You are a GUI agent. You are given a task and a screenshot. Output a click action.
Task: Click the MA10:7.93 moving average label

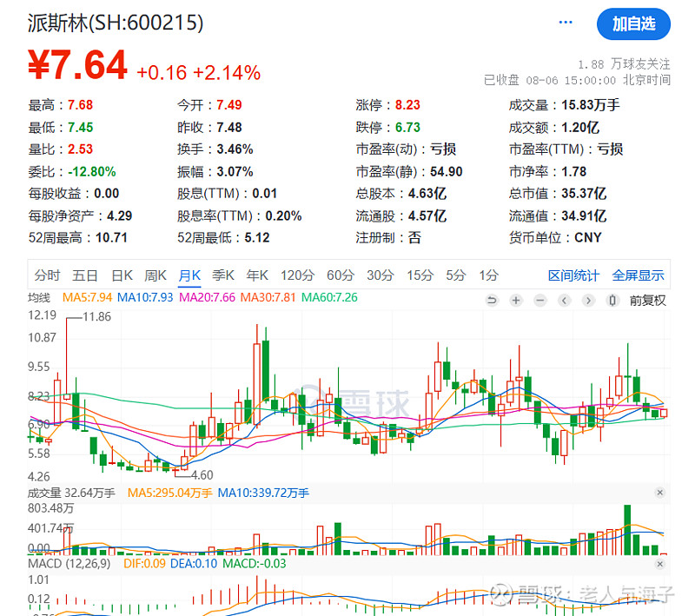145,297
